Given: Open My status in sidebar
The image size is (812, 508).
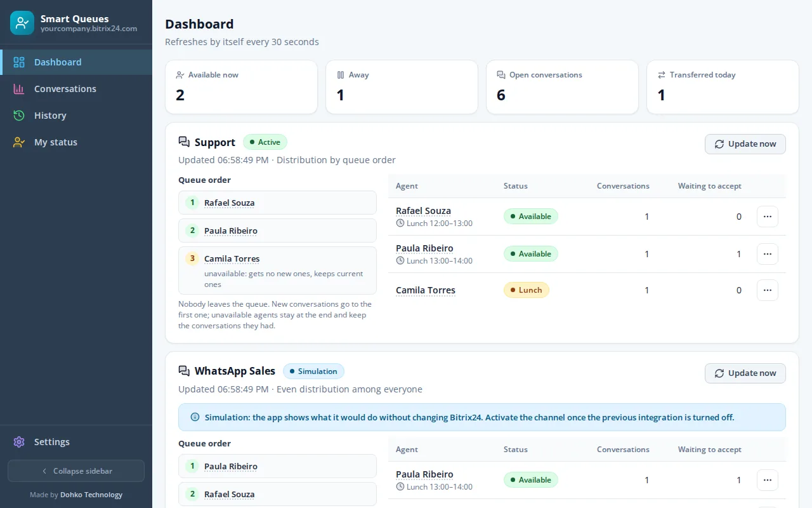Looking at the screenshot, I should (76, 142).
